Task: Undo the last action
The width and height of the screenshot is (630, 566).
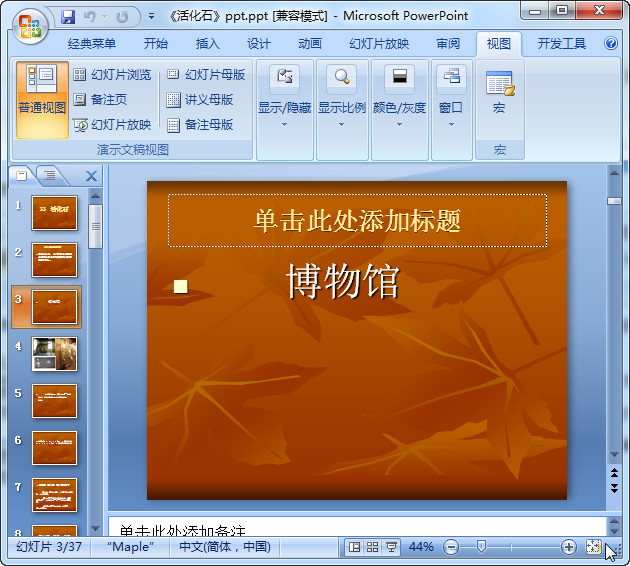Action: (90, 17)
